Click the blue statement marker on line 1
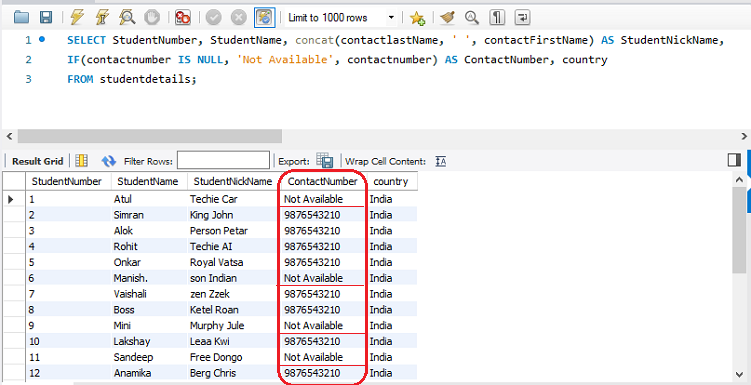Screen dimensions: 751x385 tap(42, 40)
